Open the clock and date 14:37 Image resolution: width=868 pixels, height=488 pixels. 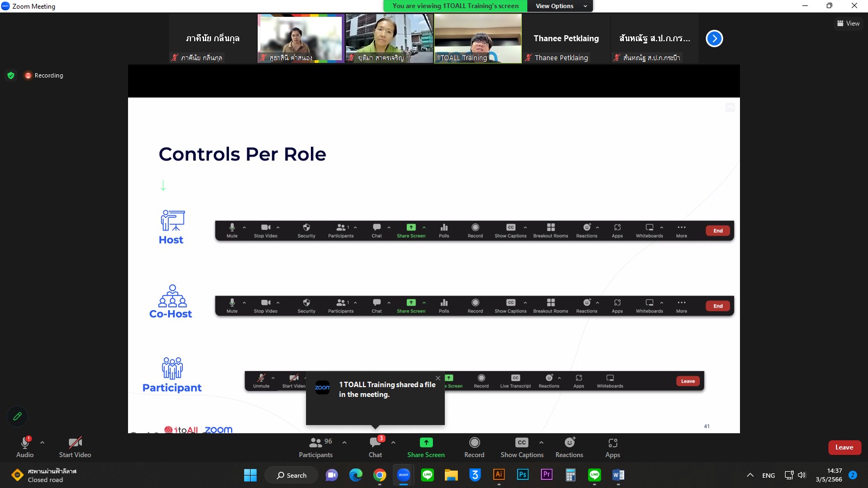coord(829,475)
